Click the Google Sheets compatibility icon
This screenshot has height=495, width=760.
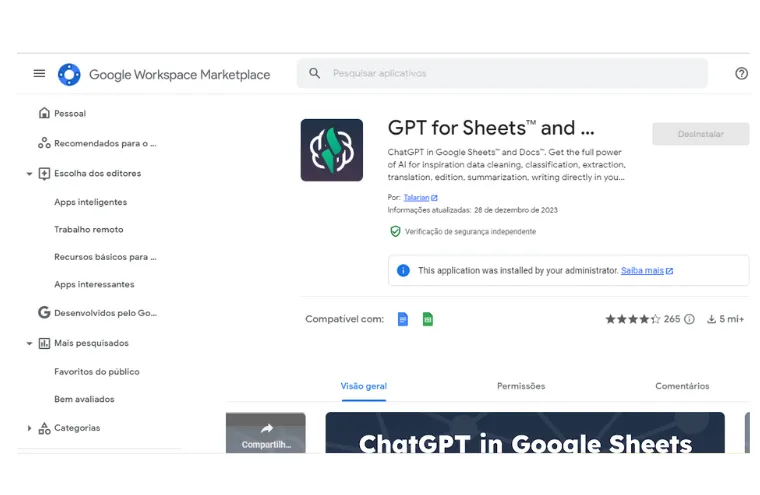[428, 319]
